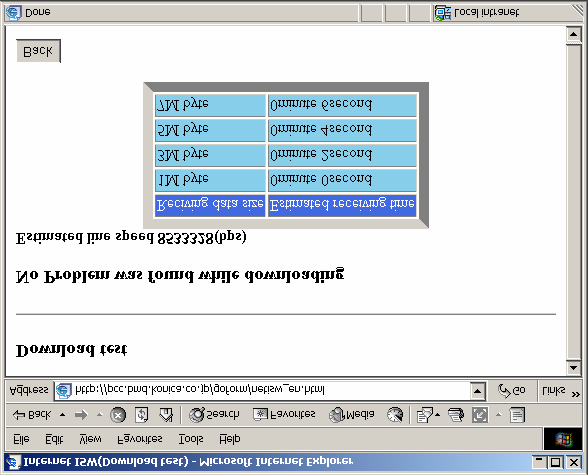Viewport: 588px width, 475px height.
Task: Click the page's Back button
Action: click(x=38, y=51)
